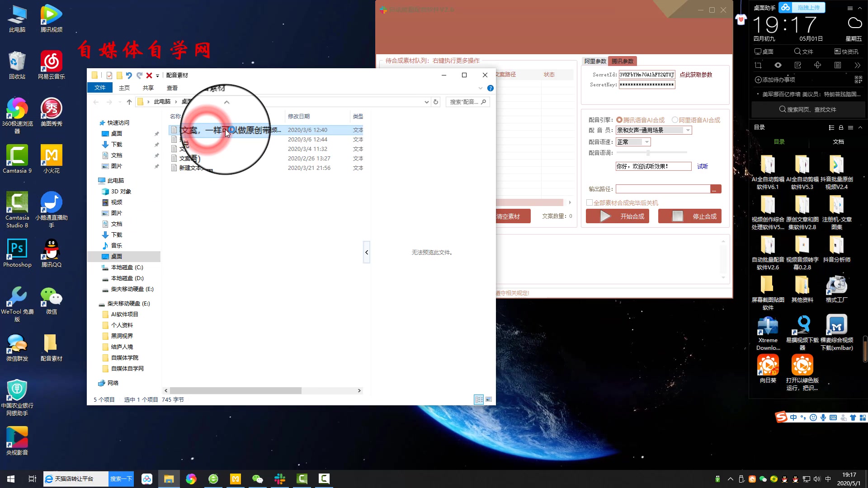Open Camtasia 9 desktop shortcut
This screenshot has width=868, height=488.
click(x=17, y=159)
